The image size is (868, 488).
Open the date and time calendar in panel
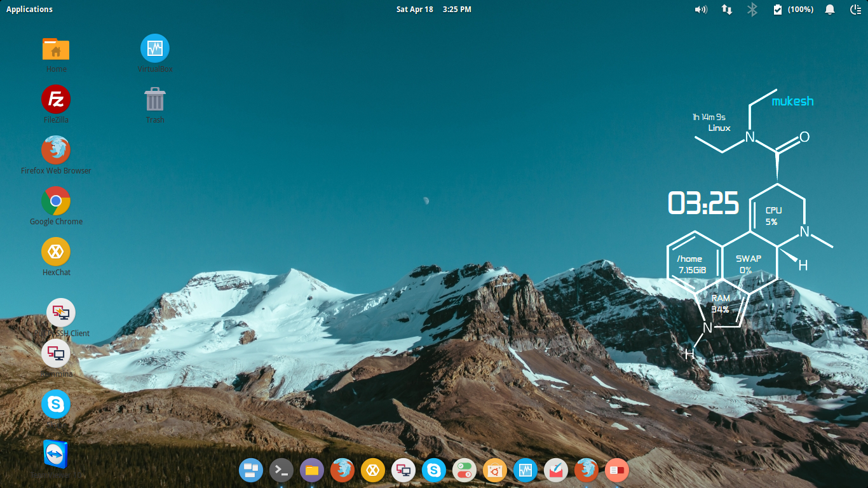(434, 10)
